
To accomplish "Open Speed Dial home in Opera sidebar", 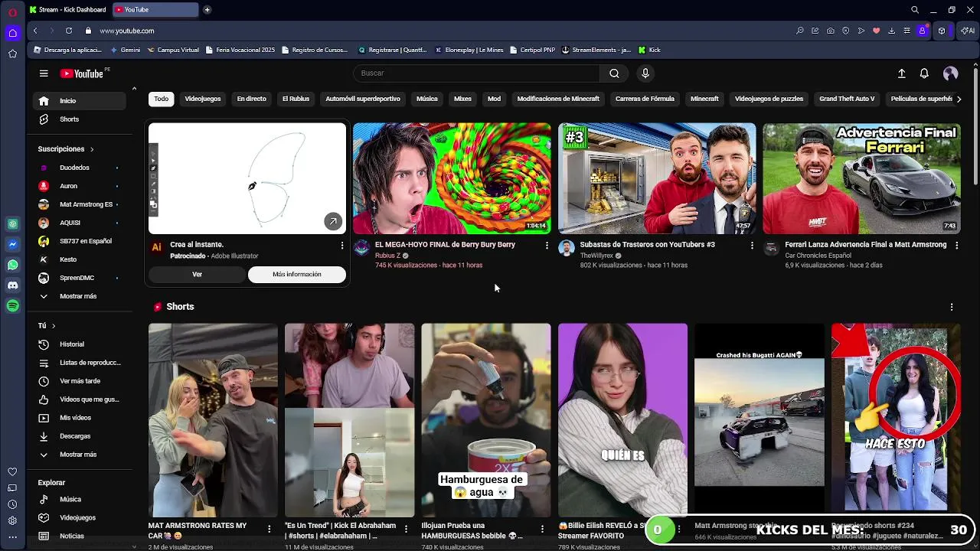I will tap(12, 33).
